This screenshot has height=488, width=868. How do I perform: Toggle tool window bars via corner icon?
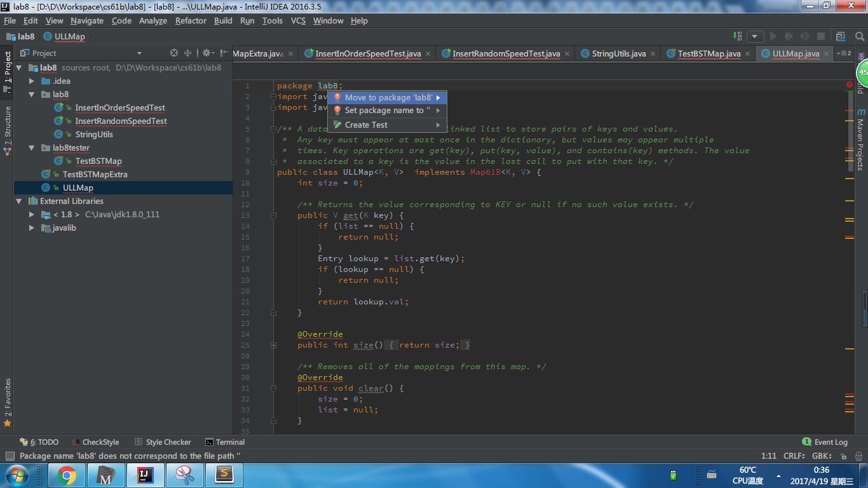point(10,456)
